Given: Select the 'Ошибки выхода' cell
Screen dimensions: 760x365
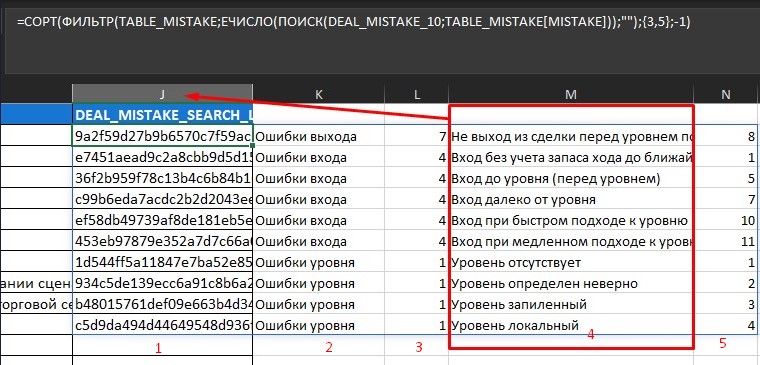Looking at the screenshot, I should click(x=318, y=136).
